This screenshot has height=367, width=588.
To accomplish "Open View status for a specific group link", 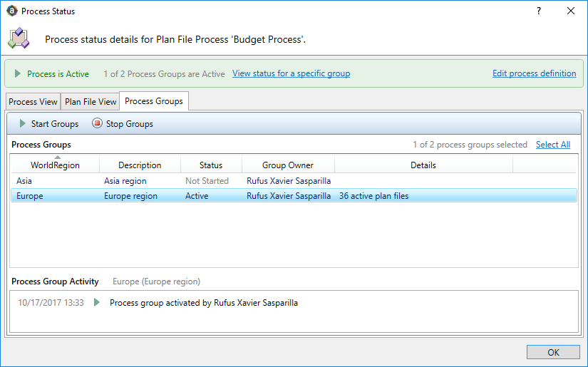I will [x=291, y=73].
